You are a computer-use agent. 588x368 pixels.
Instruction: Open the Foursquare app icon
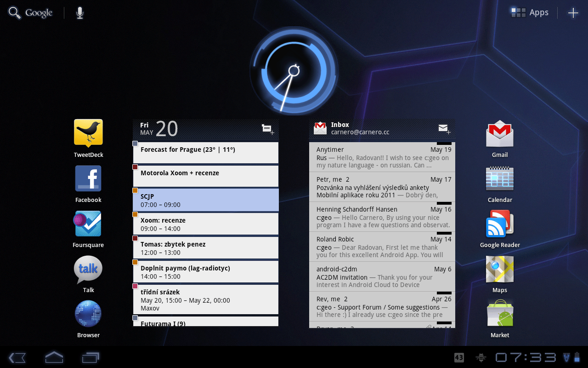pos(88,224)
